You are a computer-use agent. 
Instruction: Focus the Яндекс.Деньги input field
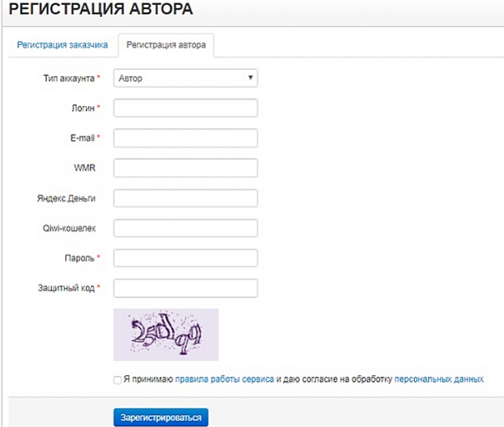[x=185, y=198]
